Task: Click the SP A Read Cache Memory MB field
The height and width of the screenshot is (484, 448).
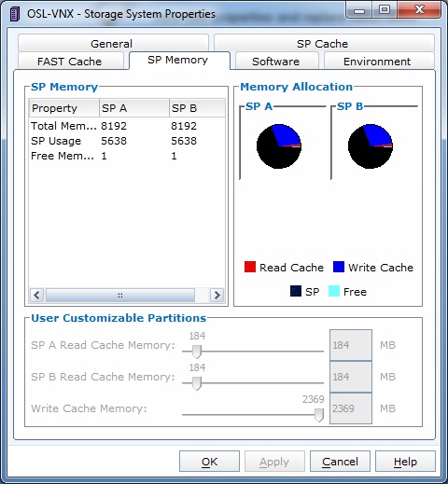Action: tap(351, 345)
